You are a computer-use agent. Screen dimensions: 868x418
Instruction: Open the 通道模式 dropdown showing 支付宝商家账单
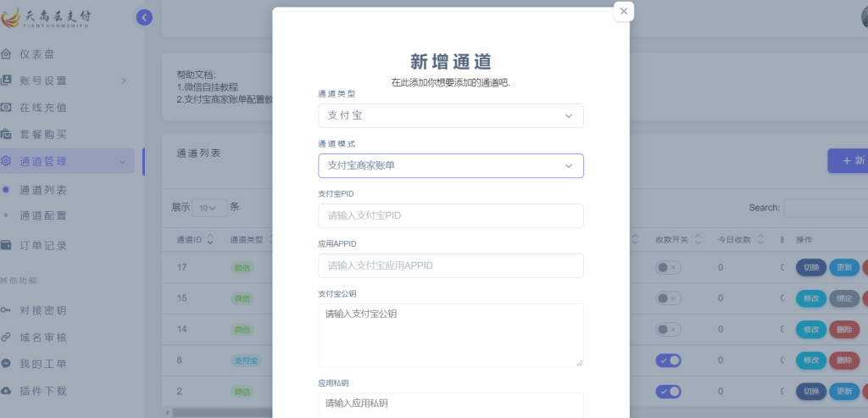point(450,165)
